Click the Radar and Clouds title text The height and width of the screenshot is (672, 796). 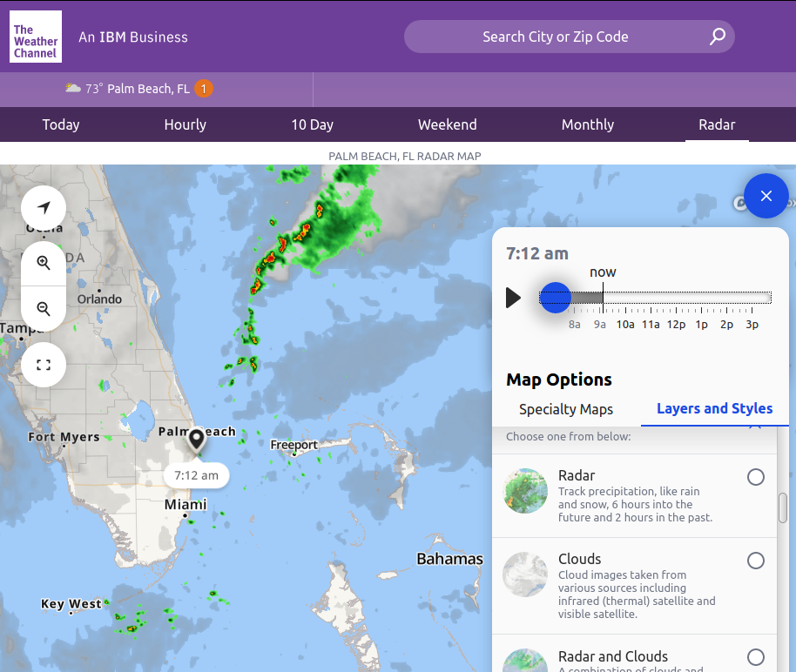(613, 656)
